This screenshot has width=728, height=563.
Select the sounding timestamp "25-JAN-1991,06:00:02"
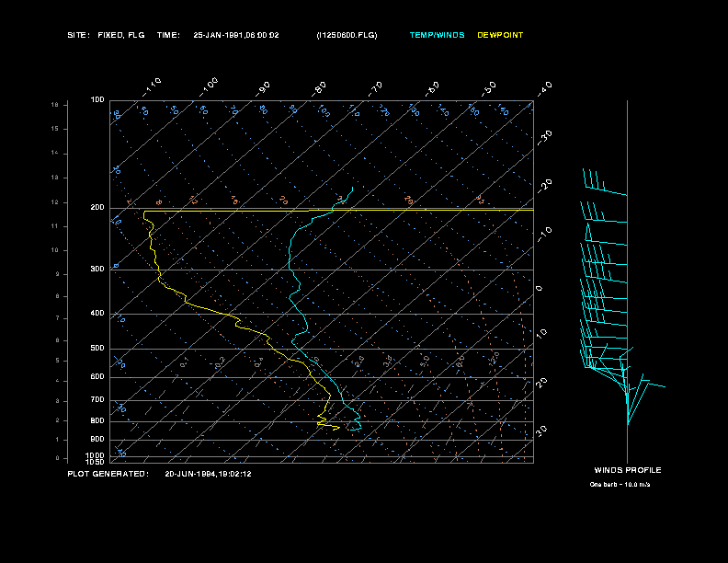[236, 35]
